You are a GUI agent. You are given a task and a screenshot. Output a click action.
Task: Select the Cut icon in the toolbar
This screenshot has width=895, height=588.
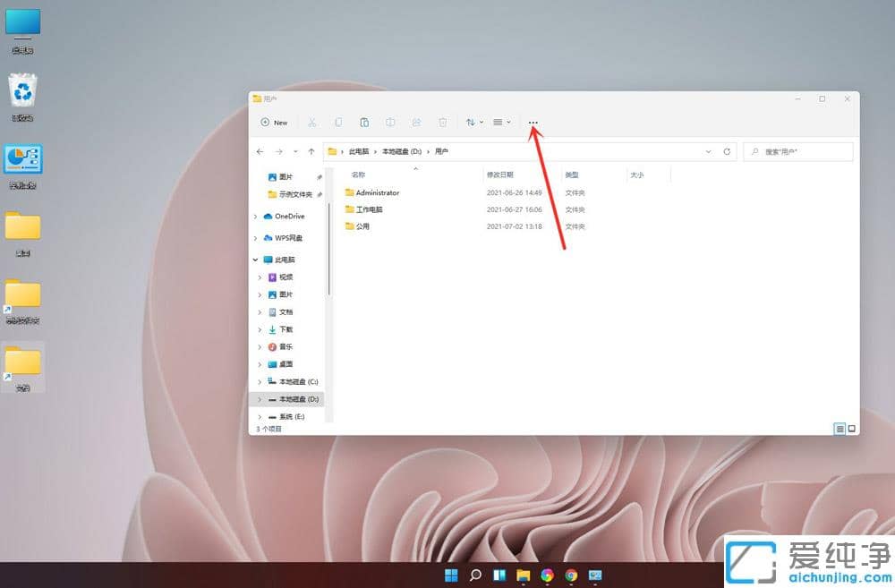tap(311, 123)
